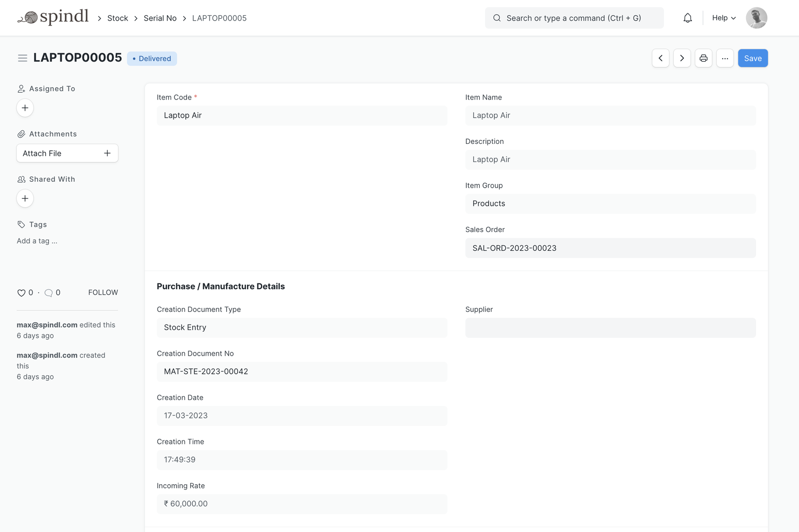Open the three-dots more actions menu

pos(725,58)
